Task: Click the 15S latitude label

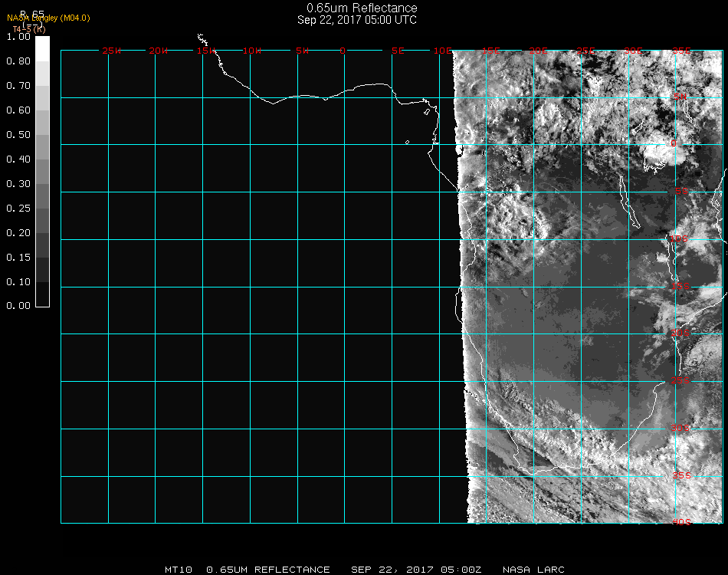Action: (680, 286)
